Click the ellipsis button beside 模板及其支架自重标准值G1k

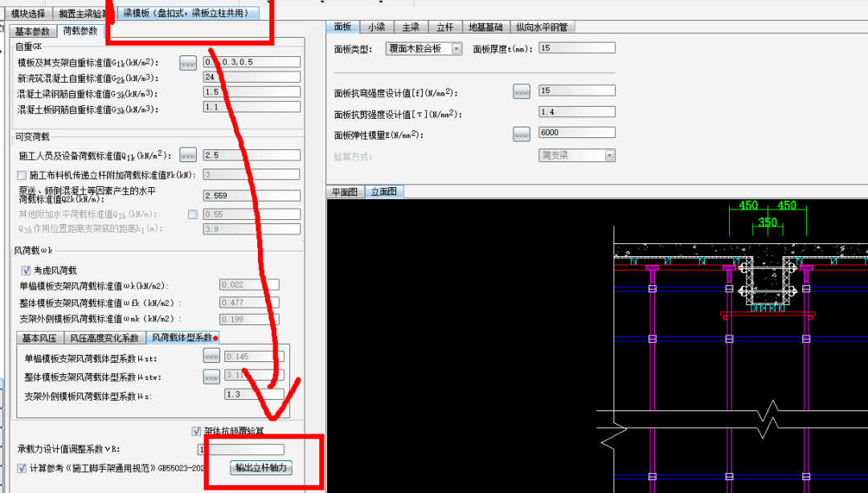(x=188, y=63)
